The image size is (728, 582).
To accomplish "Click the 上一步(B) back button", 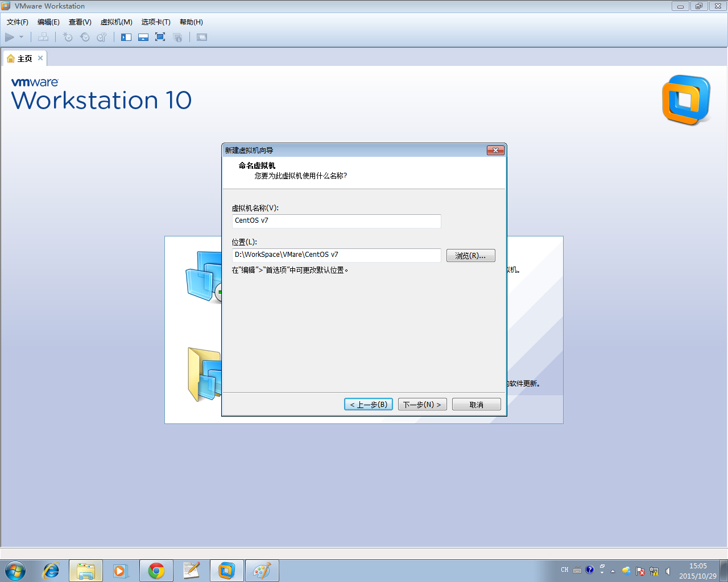I will (369, 404).
